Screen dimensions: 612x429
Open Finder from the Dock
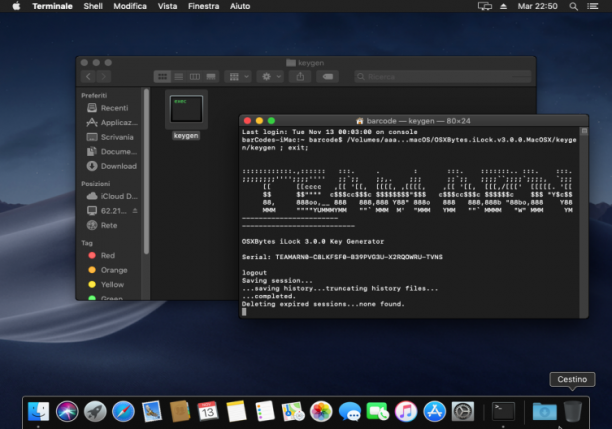click(x=39, y=411)
